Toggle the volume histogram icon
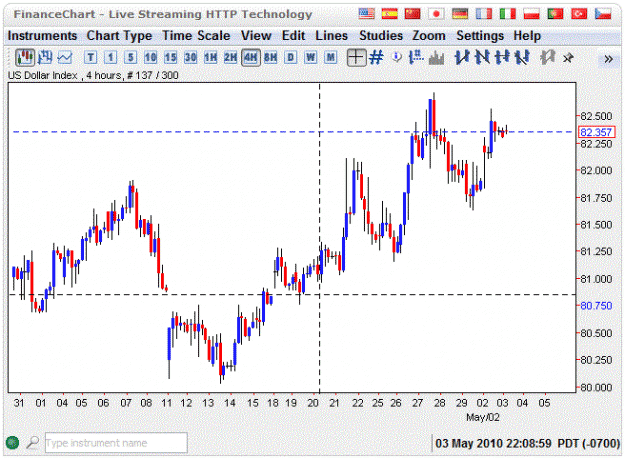This screenshot has height=458, width=625. tap(436, 58)
